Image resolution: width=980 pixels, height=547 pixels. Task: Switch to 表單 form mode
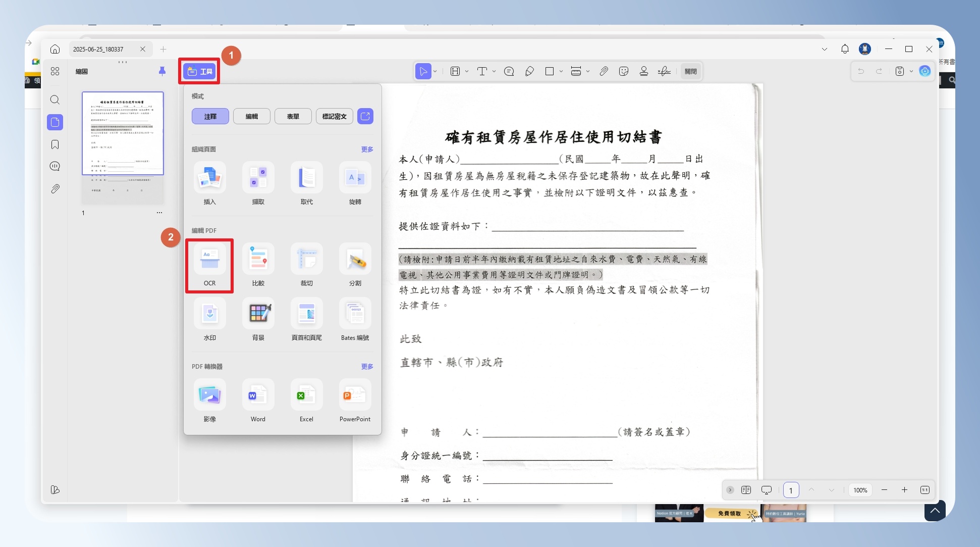[x=293, y=116]
